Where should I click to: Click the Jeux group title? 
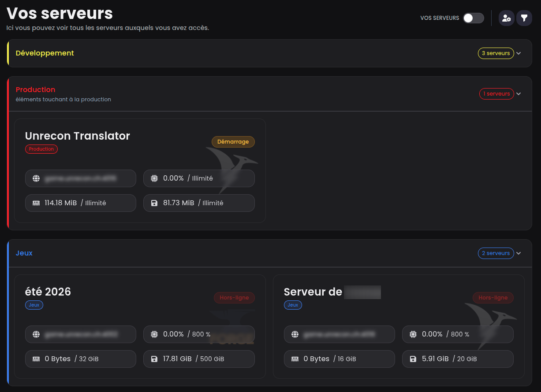24,253
